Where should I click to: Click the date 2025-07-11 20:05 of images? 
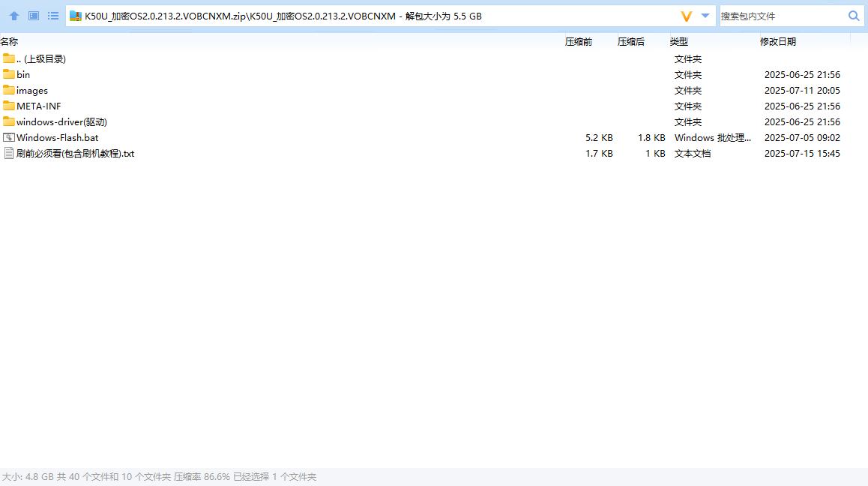click(802, 90)
